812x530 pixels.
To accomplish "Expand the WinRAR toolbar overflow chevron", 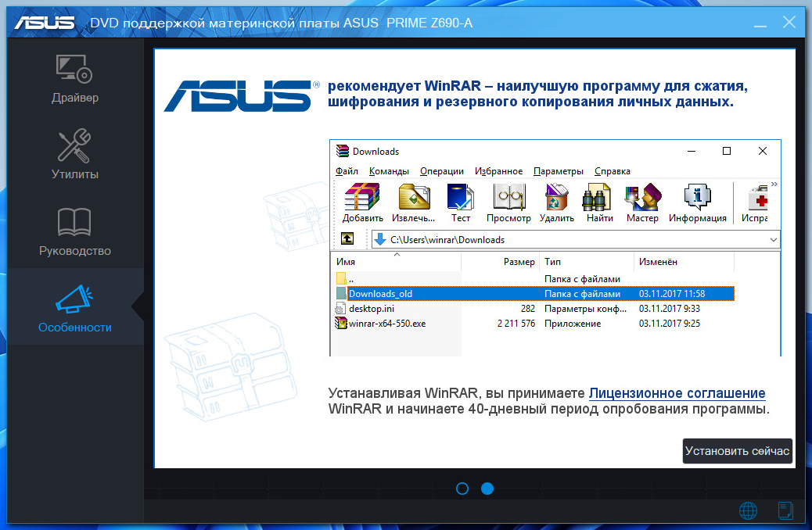I will (774, 184).
